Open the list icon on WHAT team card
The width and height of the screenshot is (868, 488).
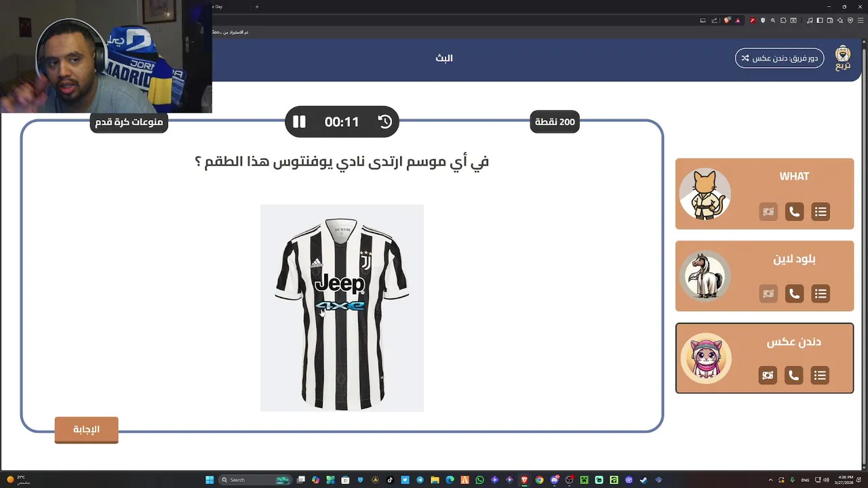(x=821, y=212)
